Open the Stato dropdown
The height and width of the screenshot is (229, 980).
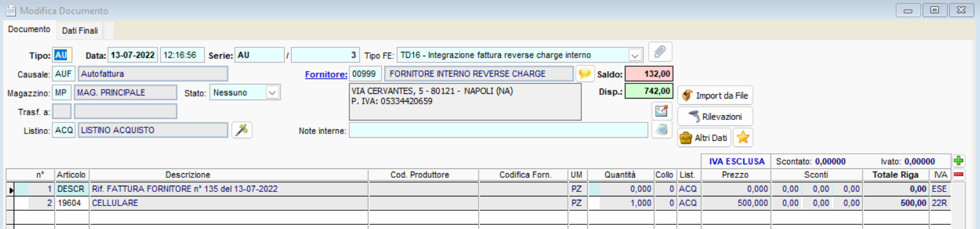pos(272,93)
